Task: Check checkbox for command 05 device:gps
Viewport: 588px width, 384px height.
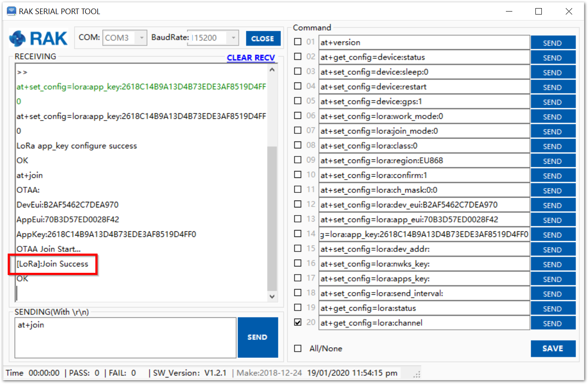Action: (298, 101)
